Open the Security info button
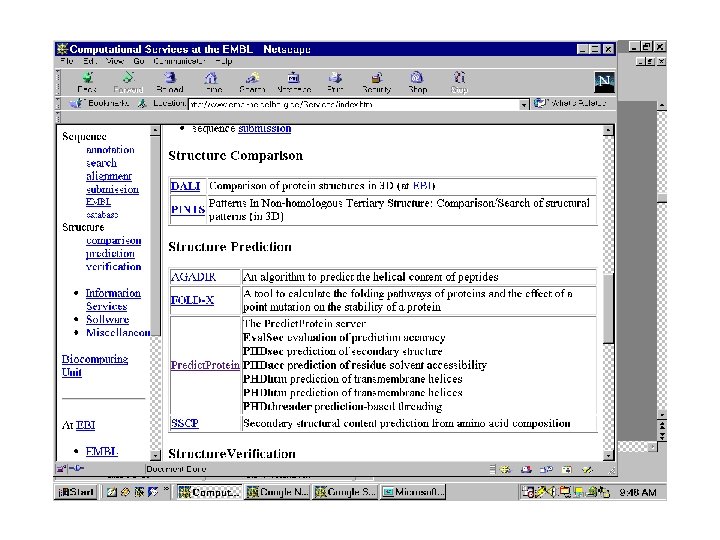 (x=377, y=83)
